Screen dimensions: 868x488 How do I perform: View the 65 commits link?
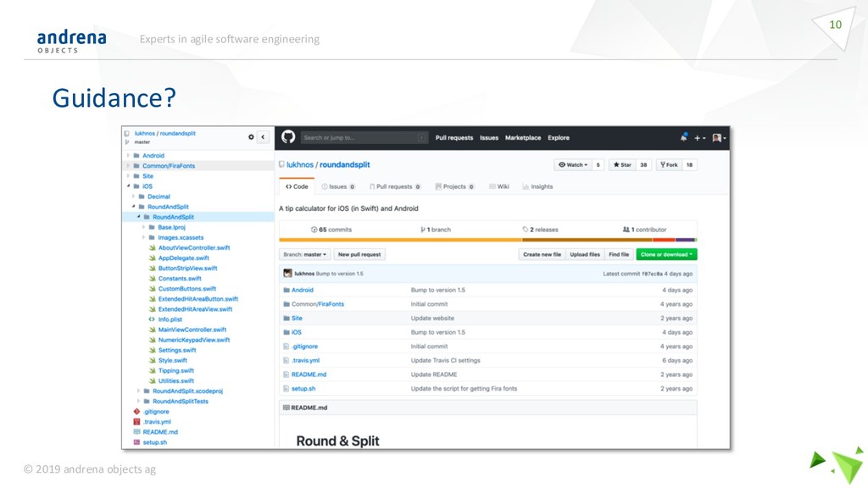(x=331, y=230)
